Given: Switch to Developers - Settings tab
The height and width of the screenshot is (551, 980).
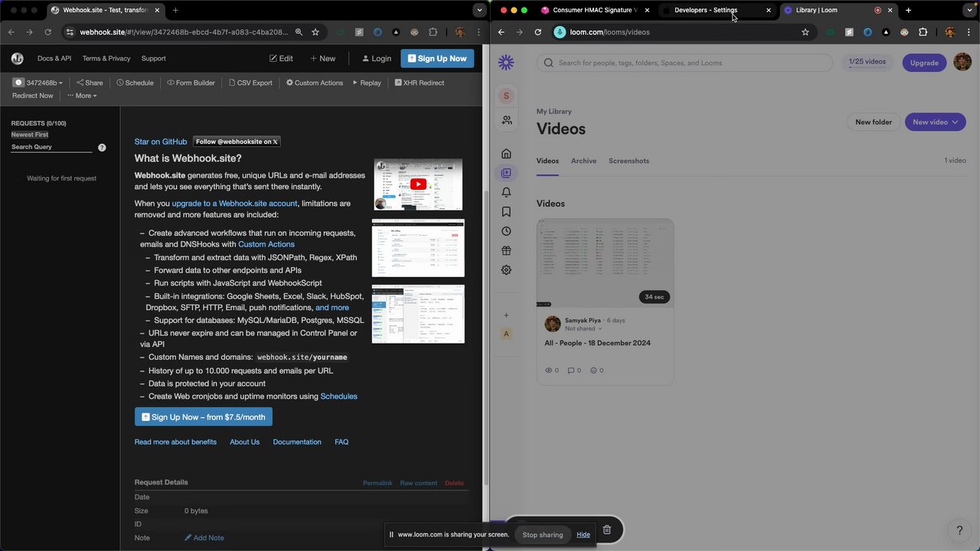Looking at the screenshot, I should (x=716, y=10).
